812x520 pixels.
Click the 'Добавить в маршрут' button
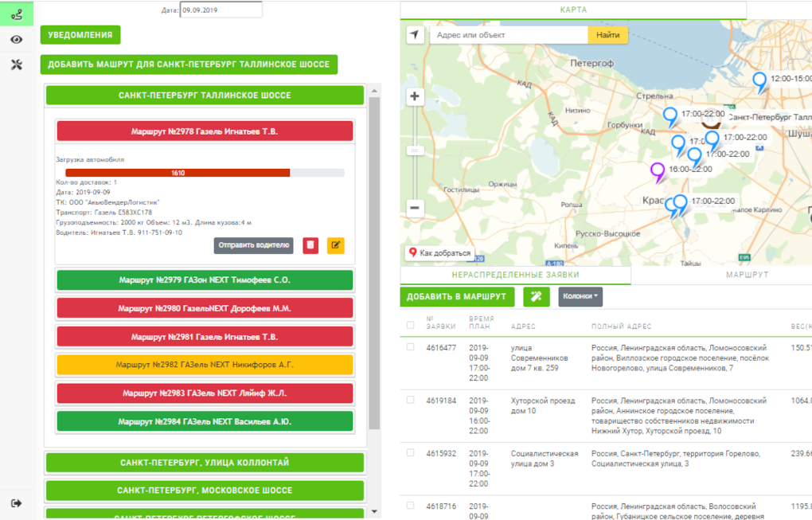click(x=457, y=297)
